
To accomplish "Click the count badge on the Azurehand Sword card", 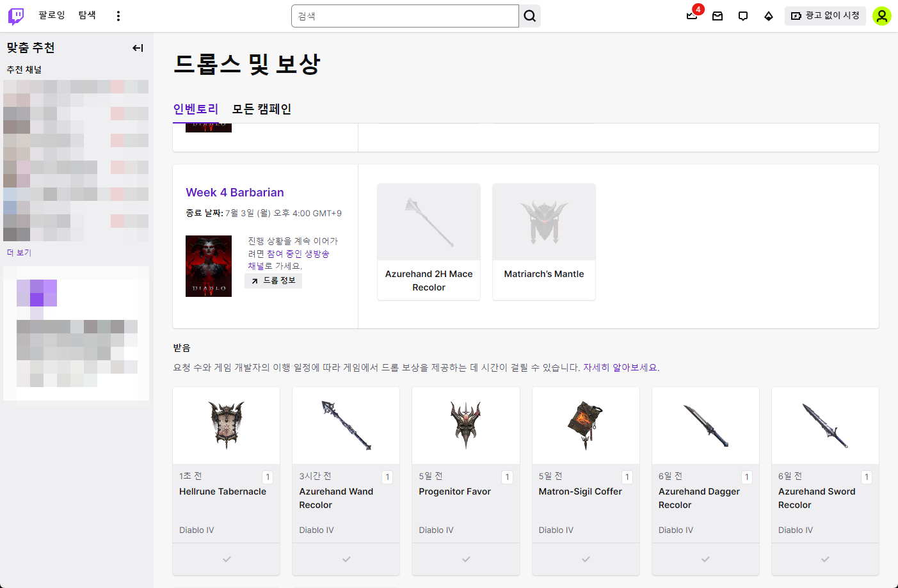I will [866, 477].
